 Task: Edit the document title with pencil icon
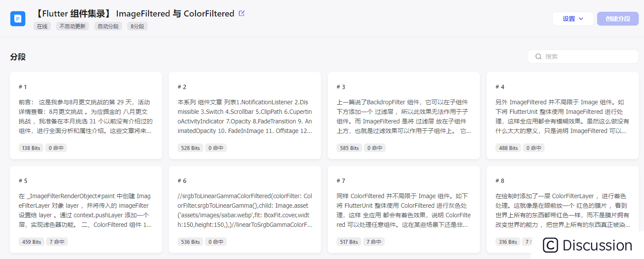(x=242, y=13)
